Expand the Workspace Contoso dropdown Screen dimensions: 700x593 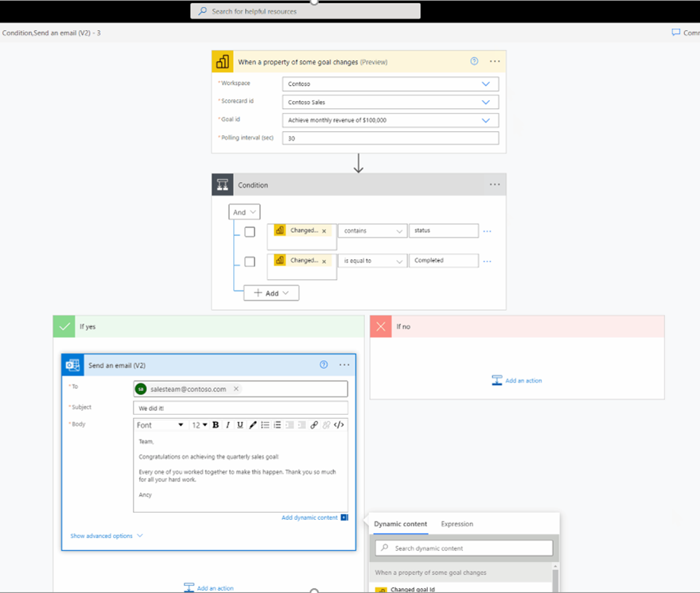click(x=486, y=84)
